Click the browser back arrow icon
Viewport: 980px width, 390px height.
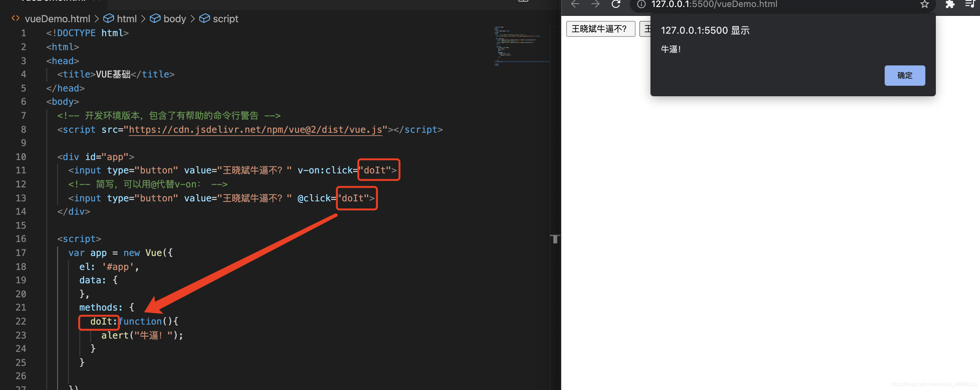tap(575, 4)
